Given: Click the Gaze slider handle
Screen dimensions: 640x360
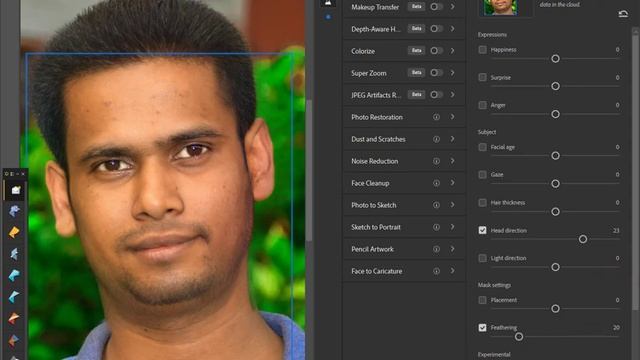Looking at the screenshot, I should (x=555, y=184).
